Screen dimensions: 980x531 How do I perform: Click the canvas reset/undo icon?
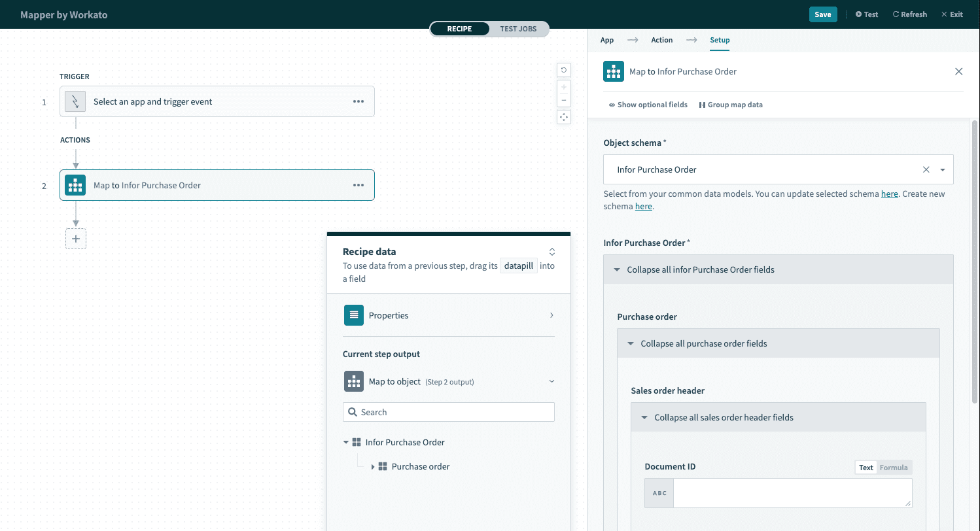(x=563, y=70)
